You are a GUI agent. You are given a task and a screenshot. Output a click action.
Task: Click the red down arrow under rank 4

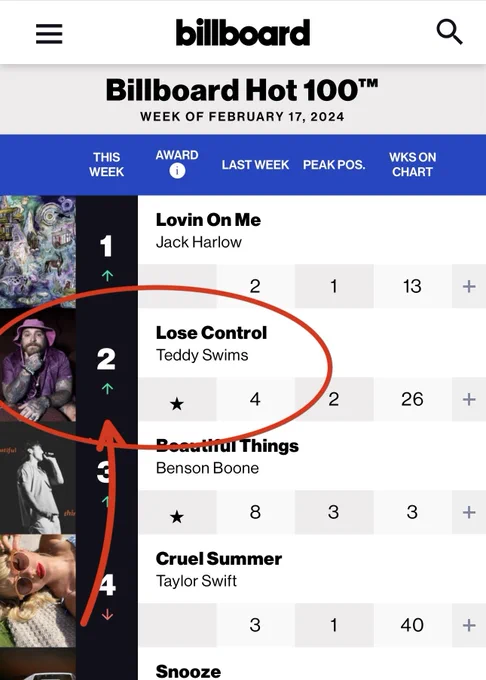(x=107, y=615)
